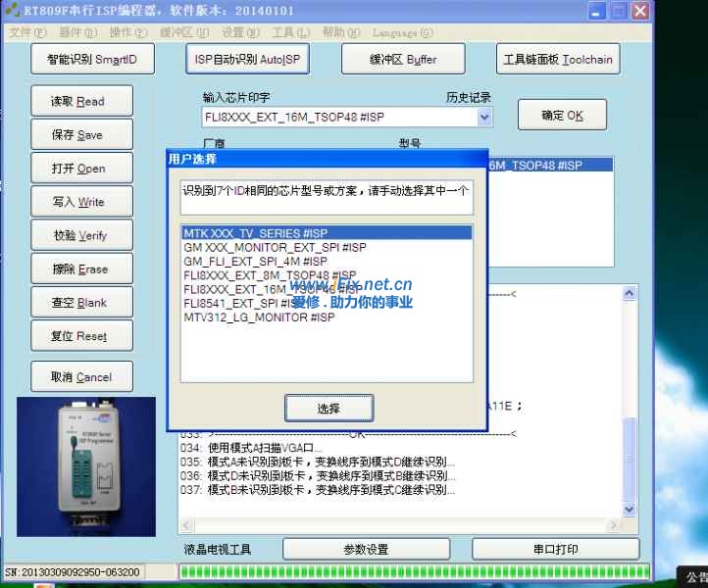The width and height of the screenshot is (708, 588).
Task: Close the RT809F programmer window
Action: 640,11
